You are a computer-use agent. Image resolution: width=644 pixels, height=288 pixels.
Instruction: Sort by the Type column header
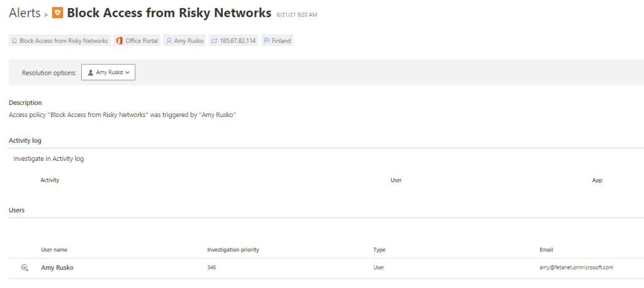tap(379, 250)
